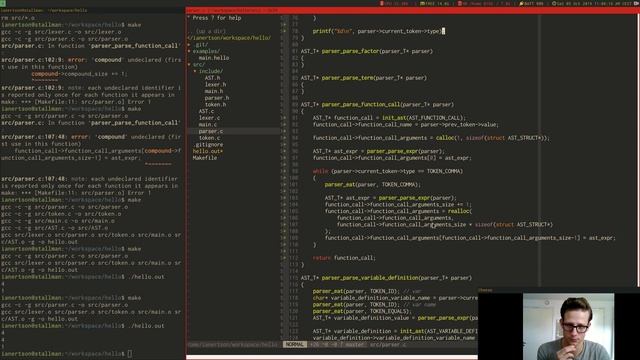Click parser_eat(parser, TOKEN_COMMA) line

(x=372, y=184)
